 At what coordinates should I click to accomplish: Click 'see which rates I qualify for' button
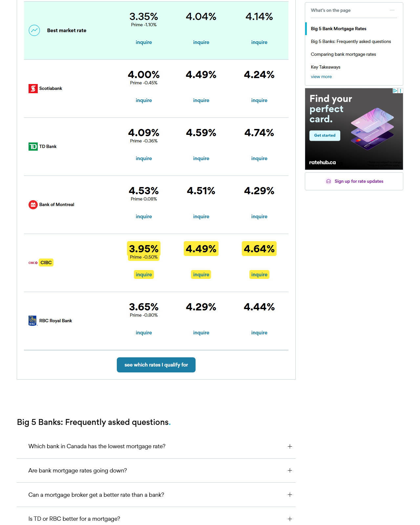click(156, 365)
